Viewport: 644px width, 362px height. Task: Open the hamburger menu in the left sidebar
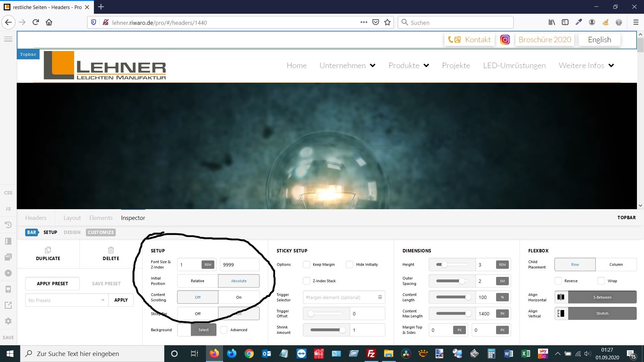8,39
